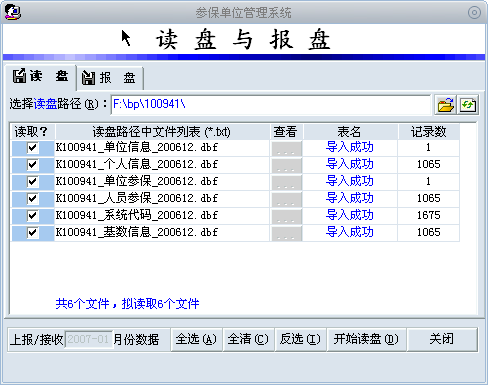Image resolution: width=488 pixels, height=385 pixels.
Task: Uncheck the 人员参保 file checkbox
Action: point(33,199)
